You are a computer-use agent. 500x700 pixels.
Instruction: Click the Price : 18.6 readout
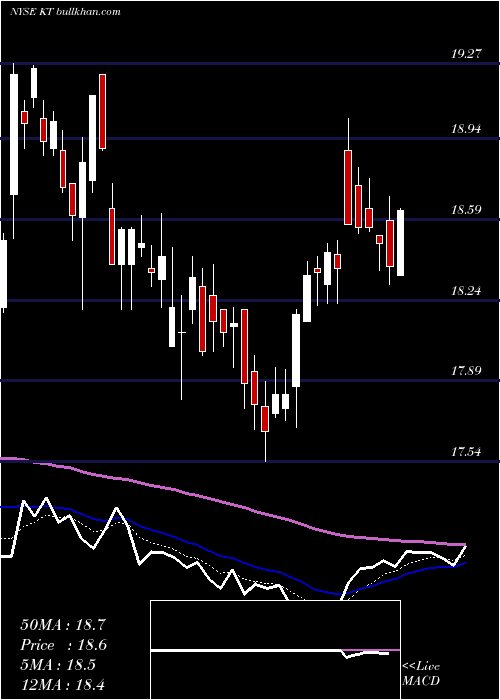[x=64, y=645]
